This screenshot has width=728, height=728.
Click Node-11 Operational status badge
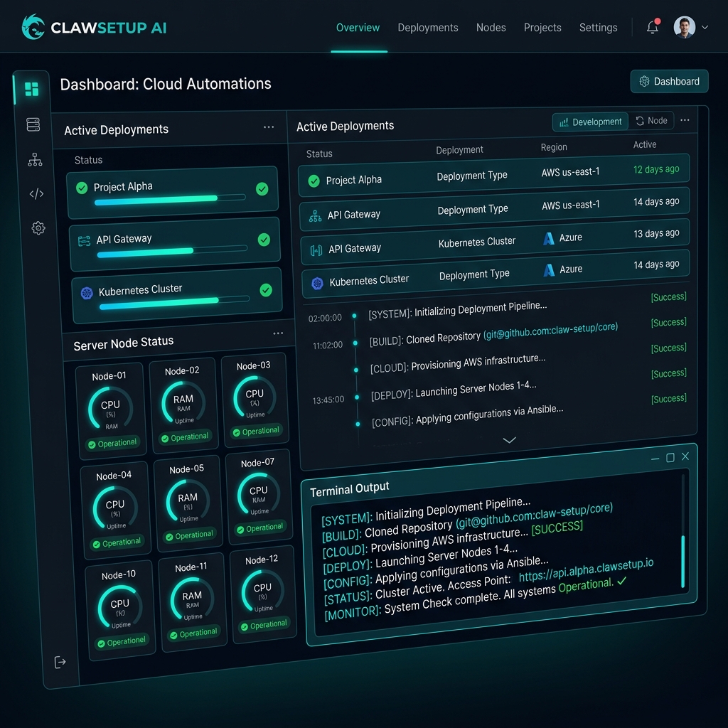(193, 633)
